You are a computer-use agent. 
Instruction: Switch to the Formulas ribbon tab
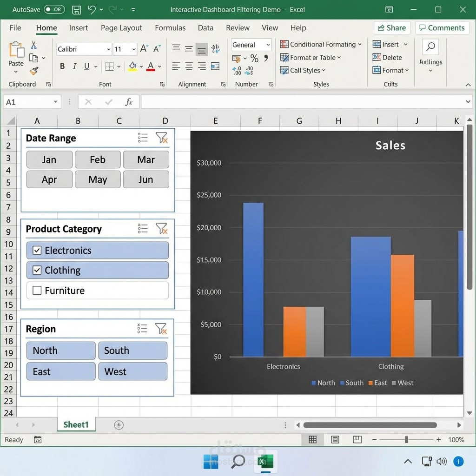[x=170, y=28]
